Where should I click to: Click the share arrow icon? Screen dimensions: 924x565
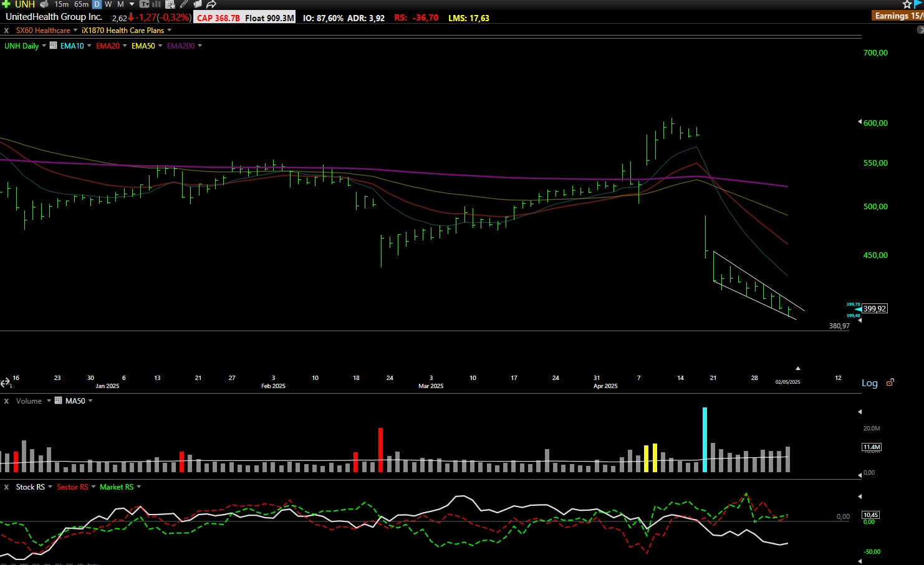[x=211, y=4]
